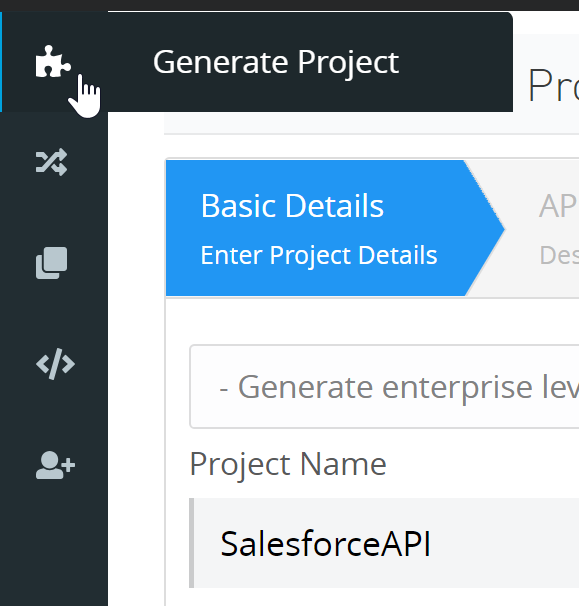Select the Basic Details wizard step
The width and height of the screenshot is (579, 606).
tap(335, 228)
